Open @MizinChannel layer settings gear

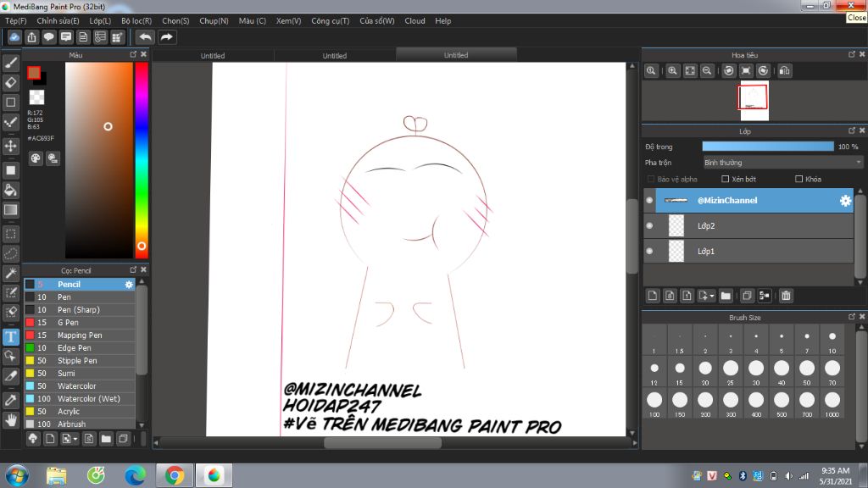(x=845, y=201)
